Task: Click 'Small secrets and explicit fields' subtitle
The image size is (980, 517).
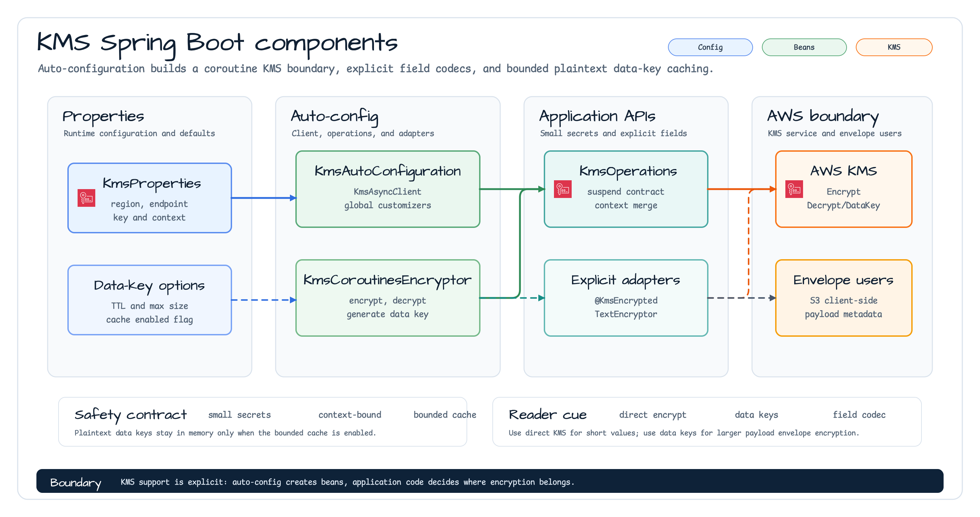Action: click(613, 133)
